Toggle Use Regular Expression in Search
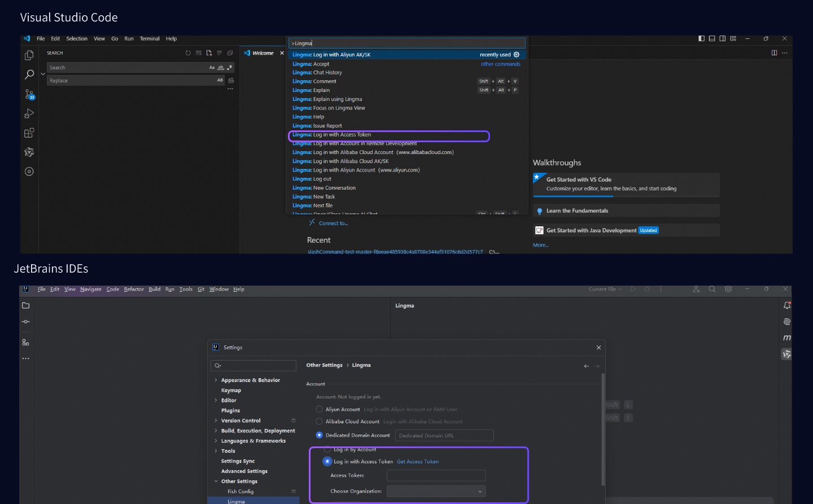This screenshot has width=813, height=504. coord(229,68)
